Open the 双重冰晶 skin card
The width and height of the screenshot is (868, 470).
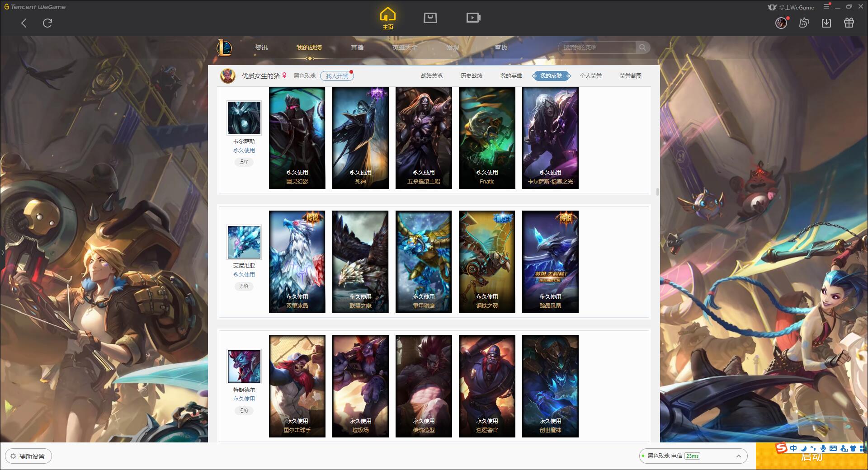(297, 262)
